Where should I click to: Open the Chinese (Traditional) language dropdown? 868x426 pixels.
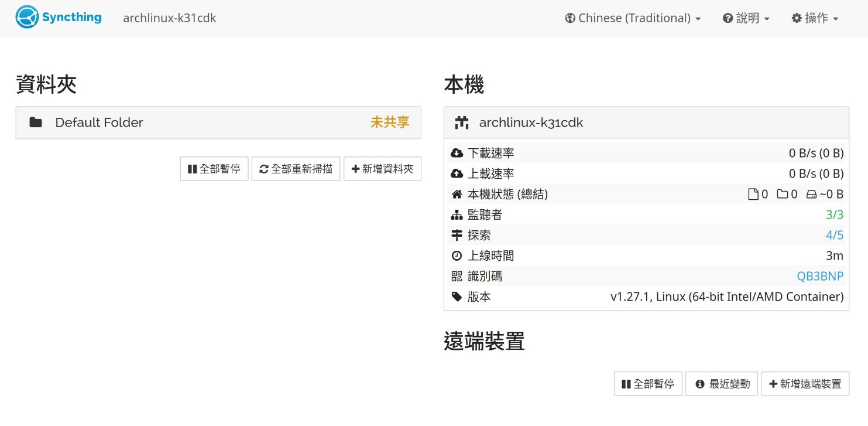click(633, 18)
